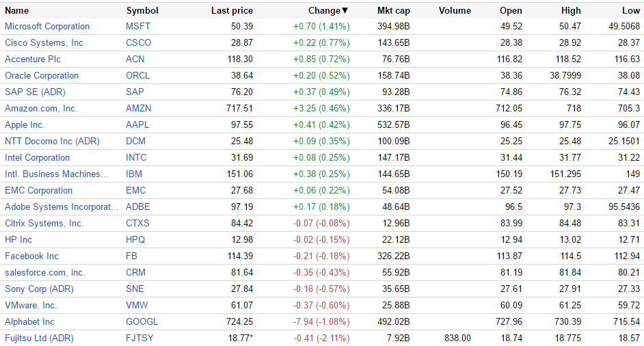644x346 pixels.
Task: Open Facebook Inc link
Action: click(x=32, y=256)
